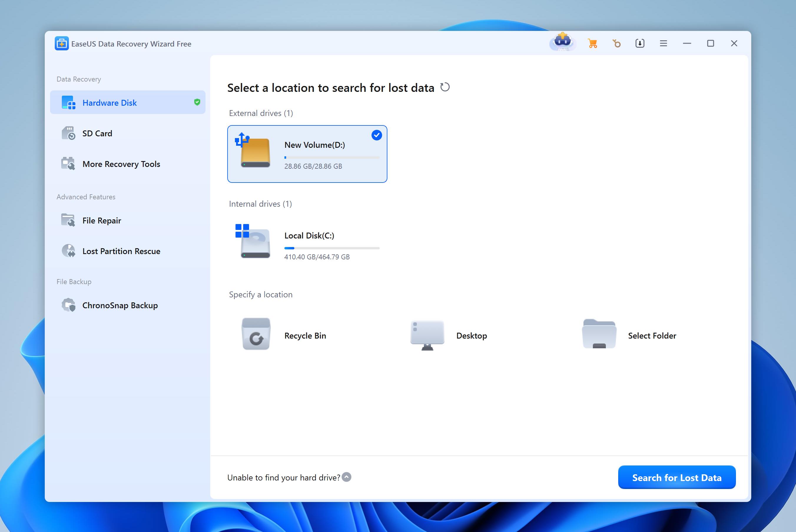
Task: Click the Desktop monitor icon
Action: (x=427, y=335)
